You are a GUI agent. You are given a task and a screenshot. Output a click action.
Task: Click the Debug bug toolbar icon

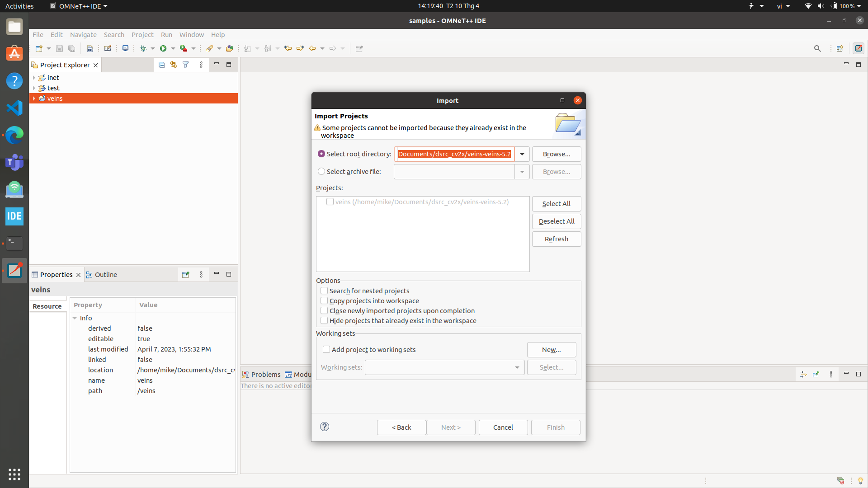143,48
